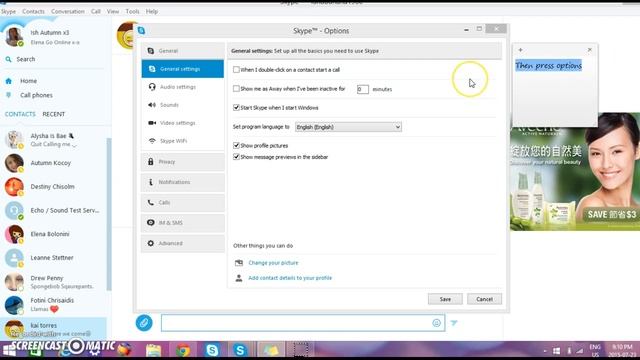Select contact Alysha is Bae
The height and width of the screenshot is (360, 640).
(53, 139)
